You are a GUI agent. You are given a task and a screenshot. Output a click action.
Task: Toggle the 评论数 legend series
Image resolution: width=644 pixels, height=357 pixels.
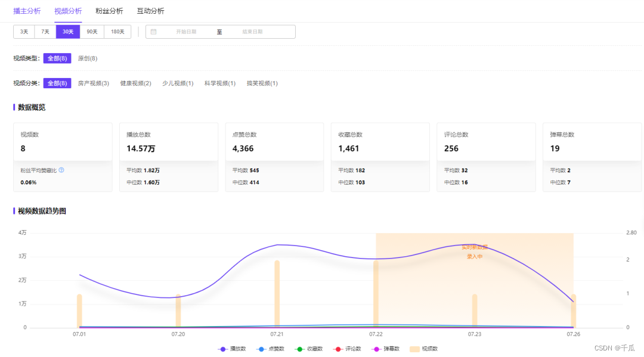click(348, 349)
